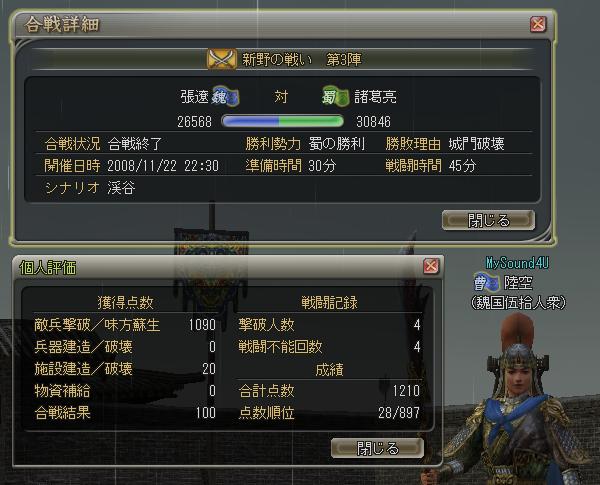Select commander name 諸葛亮
The width and height of the screenshot is (600, 485).
(375, 96)
